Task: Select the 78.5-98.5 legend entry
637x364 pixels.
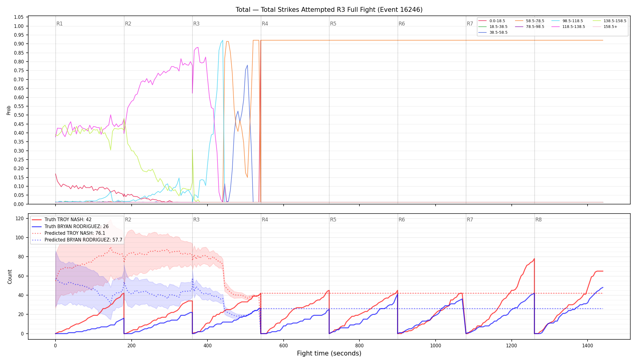Action: tap(530, 27)
